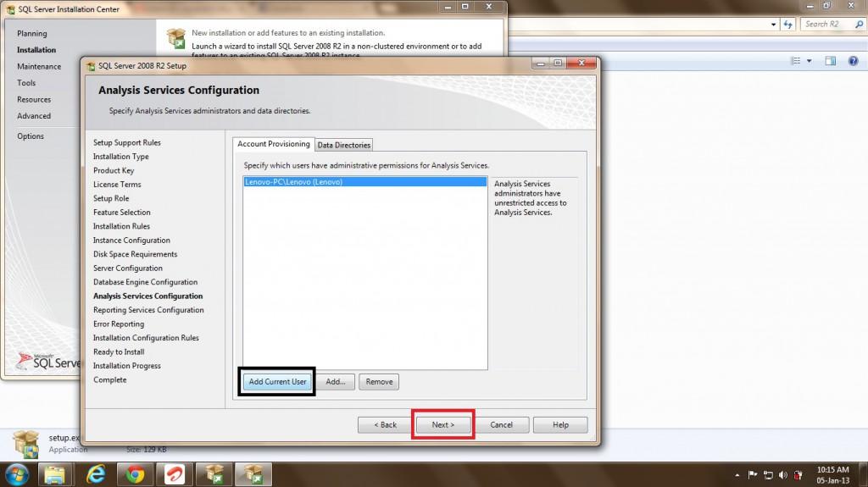
Task: Click the Action Center flag icon
Action: [753, 475]
